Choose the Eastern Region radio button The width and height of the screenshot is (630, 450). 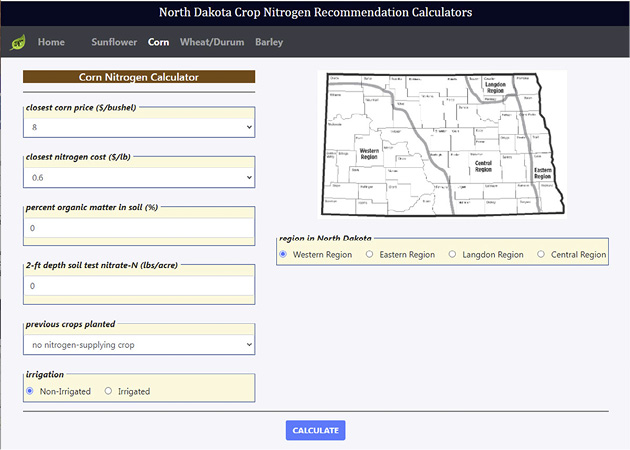pos(370,254)
